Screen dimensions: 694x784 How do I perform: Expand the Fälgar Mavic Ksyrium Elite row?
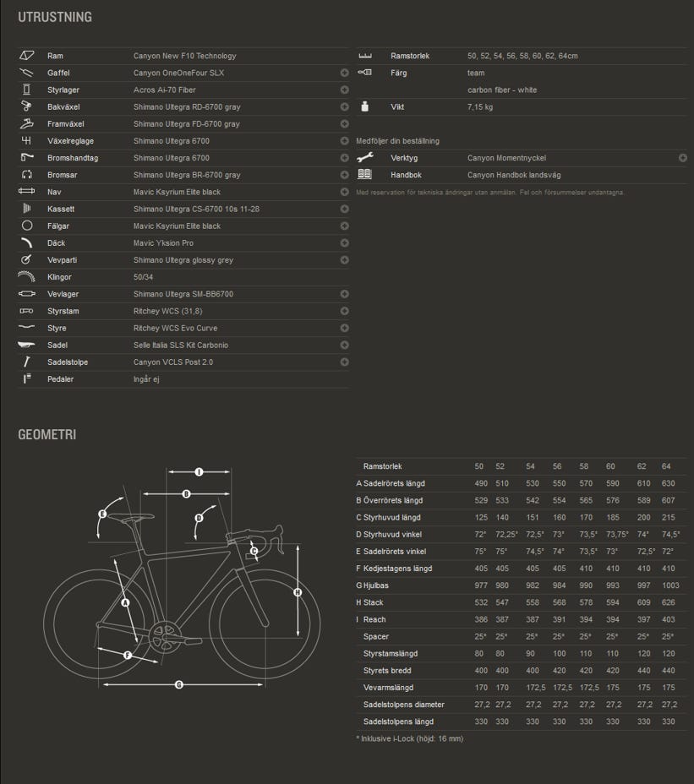coord(344,226)
